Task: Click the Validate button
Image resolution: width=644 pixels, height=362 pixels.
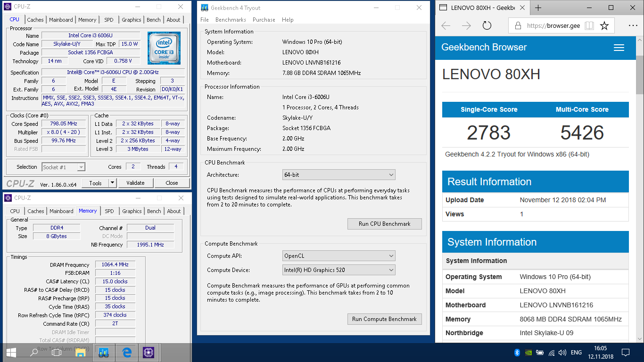Action: (135, 183)
